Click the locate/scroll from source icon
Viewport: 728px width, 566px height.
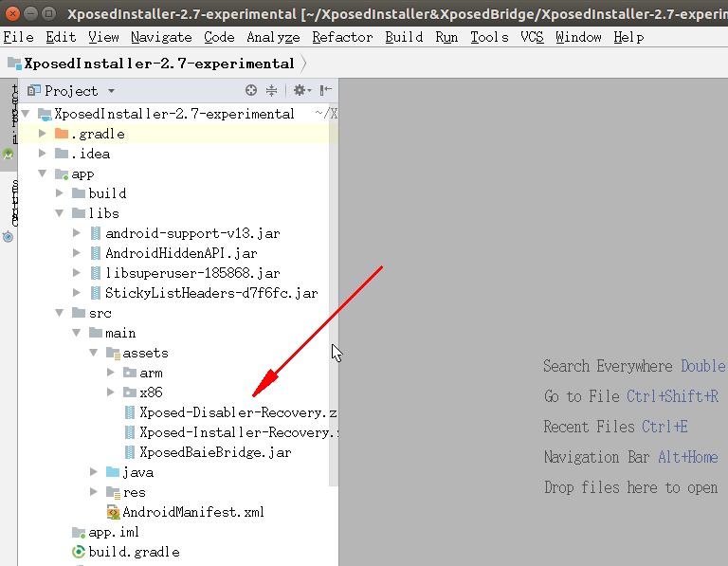pyautogui.click(x=251, y=90)
